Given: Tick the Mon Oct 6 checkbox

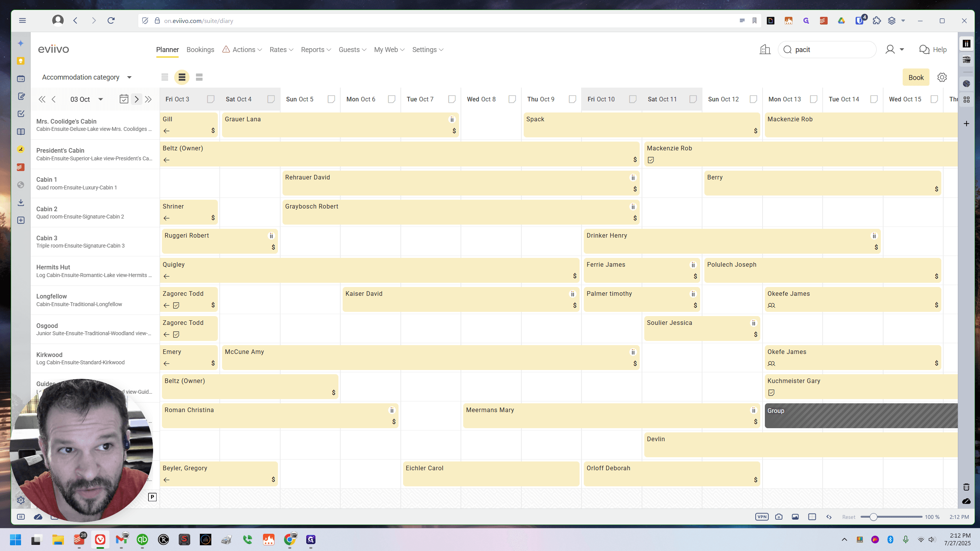Looking at the screenshot, I should [x=392, y=99].
